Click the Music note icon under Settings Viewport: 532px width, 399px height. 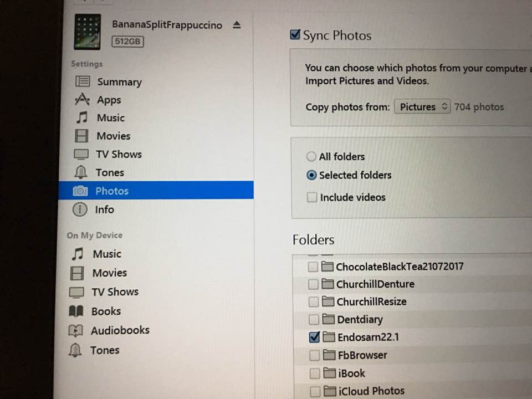pos(81,117)
